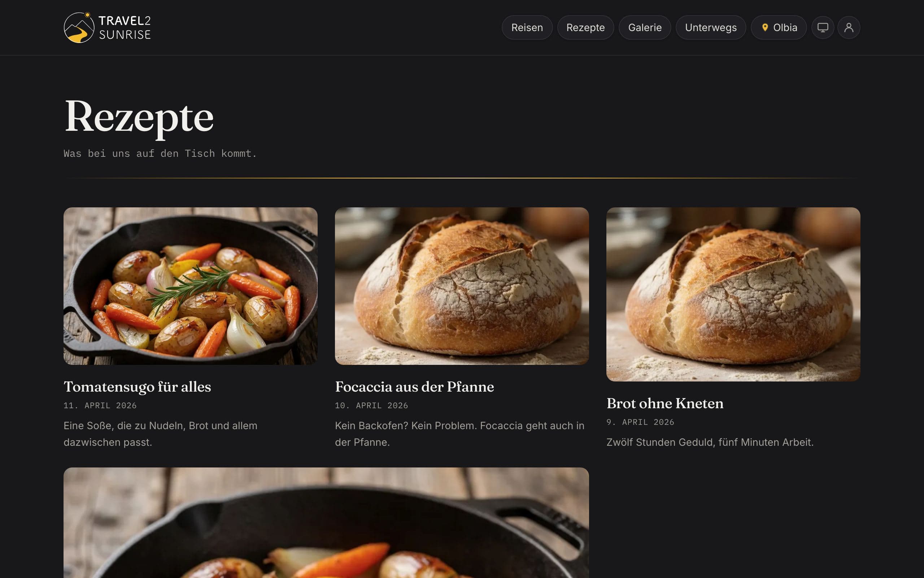Click the description starting 'Kein Backofen? Kein Problem'

460,434
